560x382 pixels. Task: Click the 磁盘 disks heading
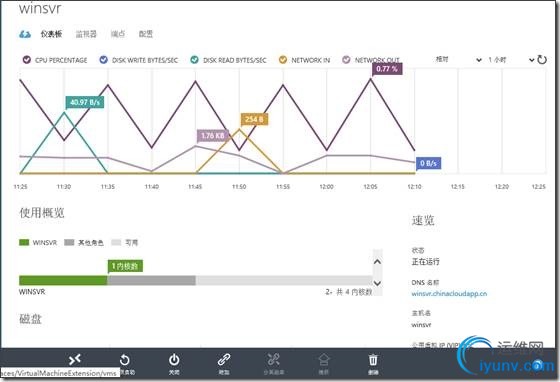click(30, 318)
